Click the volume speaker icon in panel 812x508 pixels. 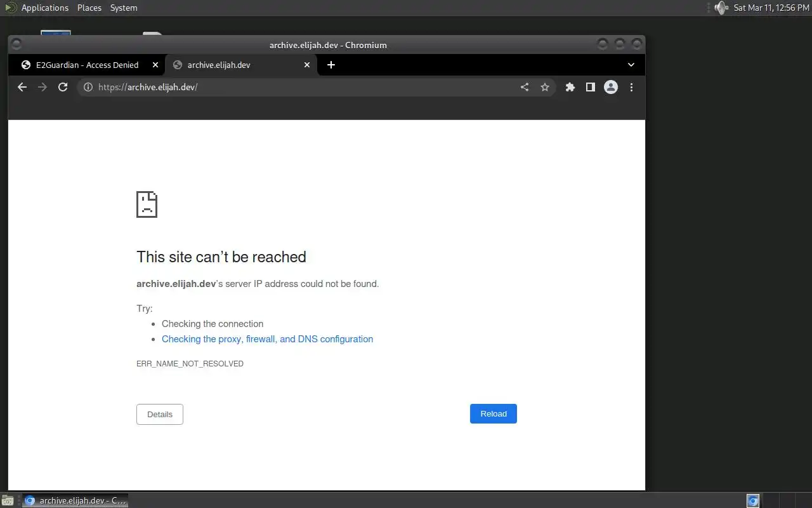tap(721, 8)
